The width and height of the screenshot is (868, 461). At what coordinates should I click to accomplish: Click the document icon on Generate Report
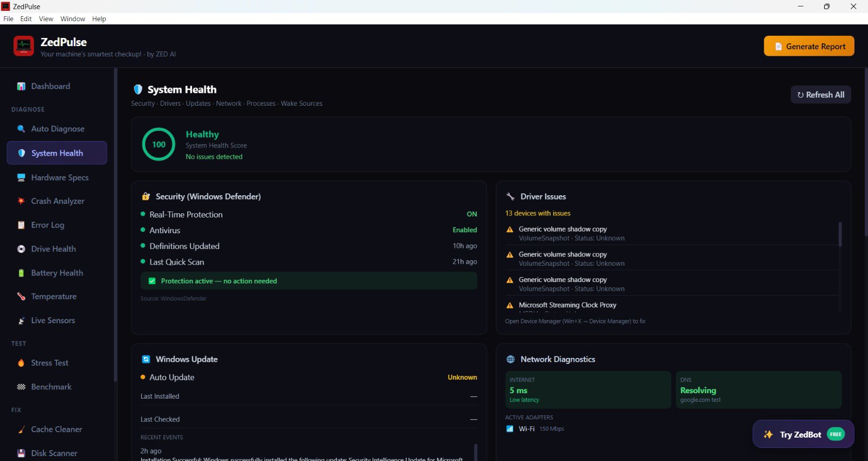[778, 47]
